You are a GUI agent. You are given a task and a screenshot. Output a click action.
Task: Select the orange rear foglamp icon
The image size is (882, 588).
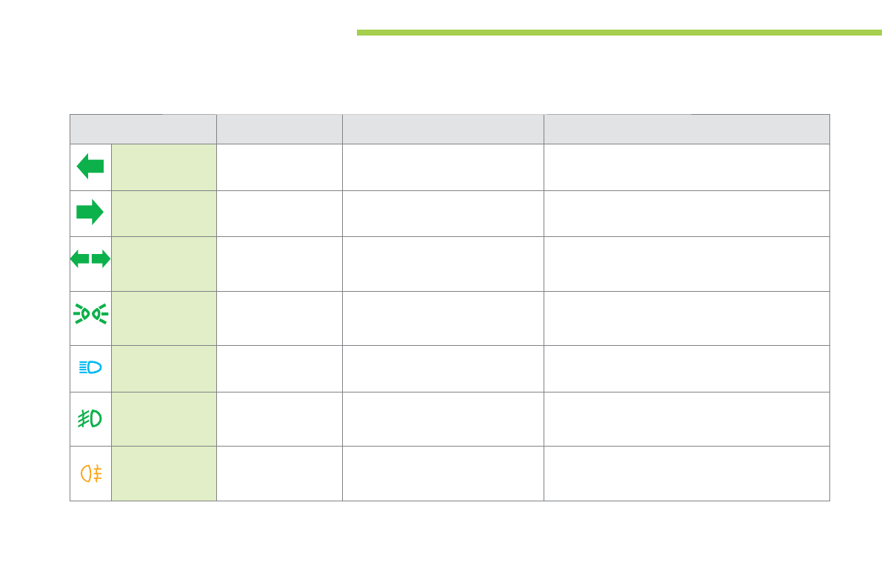pos(90,473)
